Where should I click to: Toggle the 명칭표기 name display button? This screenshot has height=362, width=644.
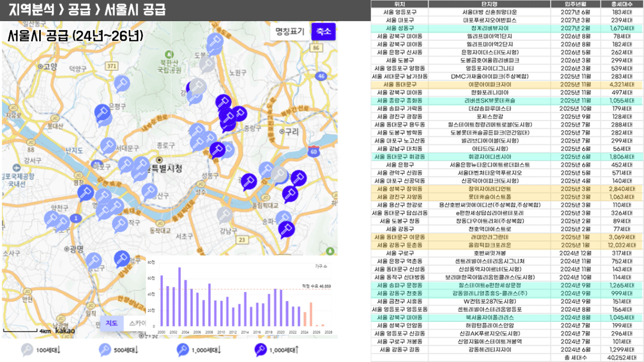pos(290,31)
